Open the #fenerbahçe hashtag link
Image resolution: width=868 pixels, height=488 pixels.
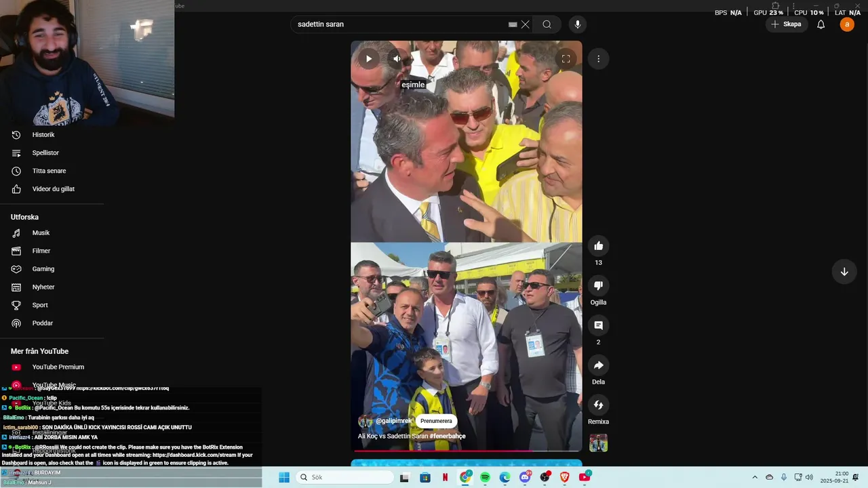pos(448,436)
